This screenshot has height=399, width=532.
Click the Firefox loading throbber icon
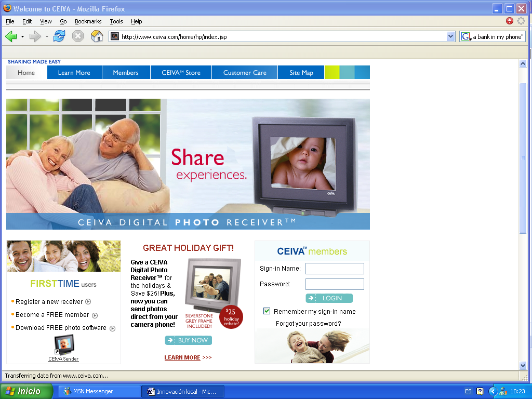pos(521,21)
